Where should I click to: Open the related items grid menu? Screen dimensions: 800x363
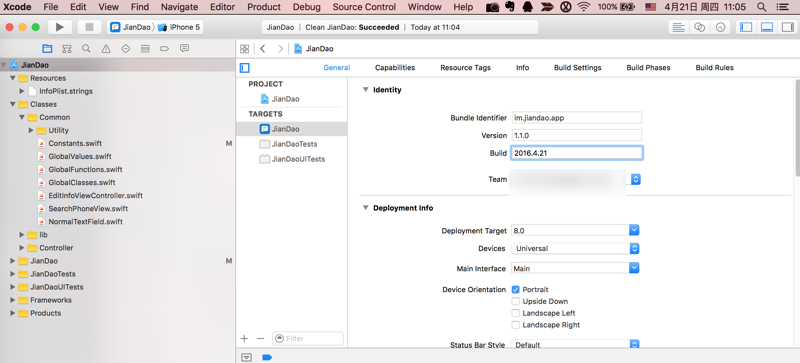244,49
